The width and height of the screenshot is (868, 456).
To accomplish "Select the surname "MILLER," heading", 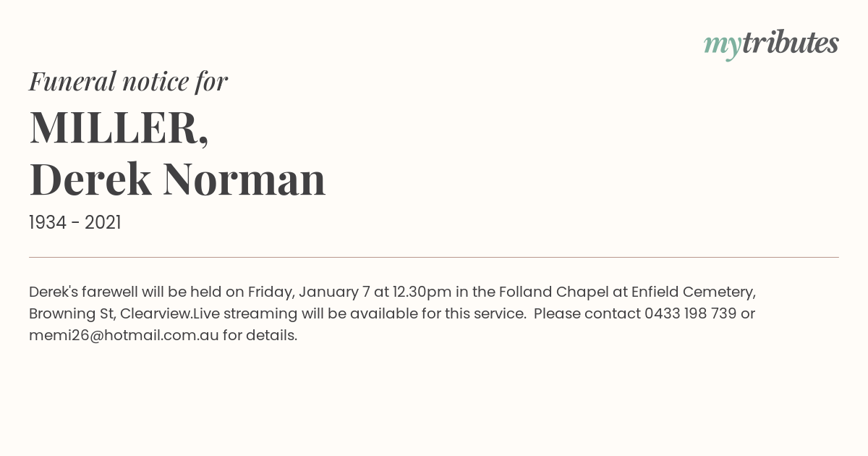I will tap(119, 127).
